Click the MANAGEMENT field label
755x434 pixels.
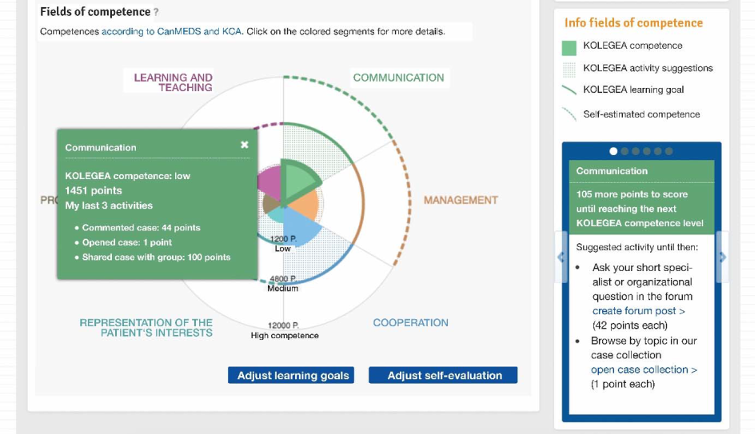tap(460, 200)
